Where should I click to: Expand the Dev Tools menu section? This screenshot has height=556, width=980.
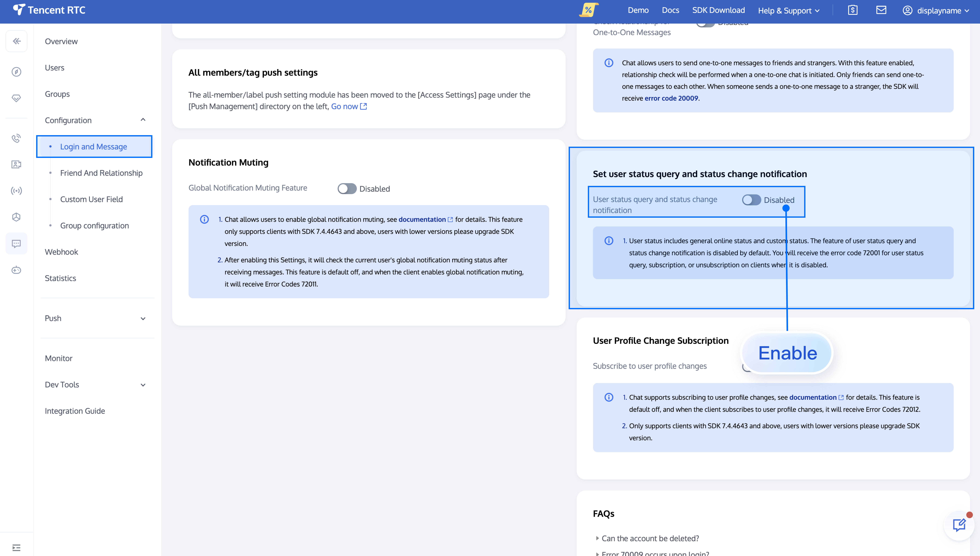143,385
